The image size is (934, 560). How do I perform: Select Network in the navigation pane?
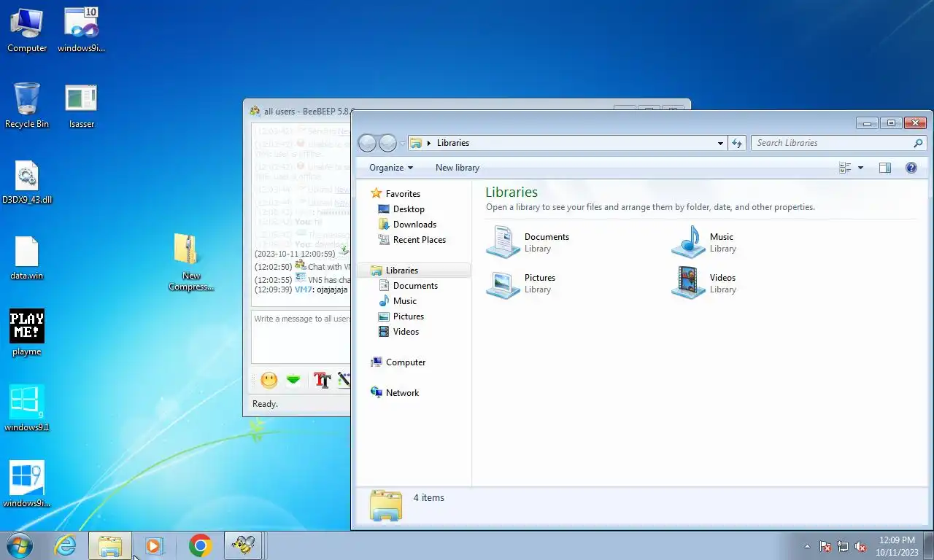pos(395,392)
